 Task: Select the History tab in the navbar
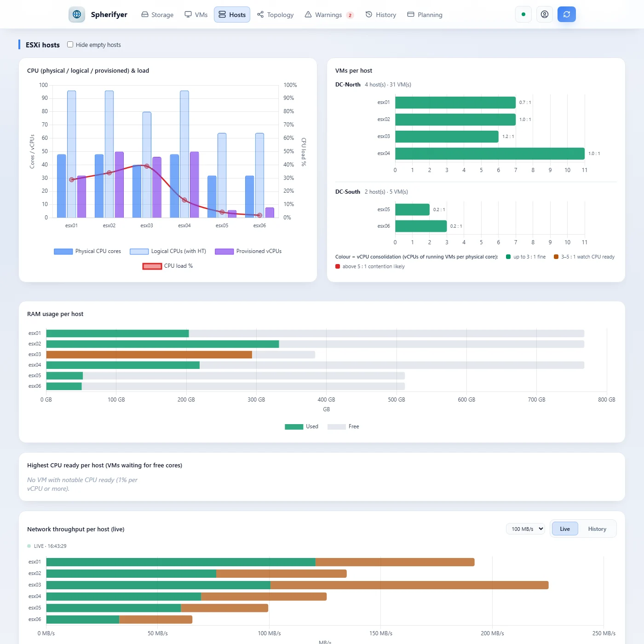(x=381, y=15)
